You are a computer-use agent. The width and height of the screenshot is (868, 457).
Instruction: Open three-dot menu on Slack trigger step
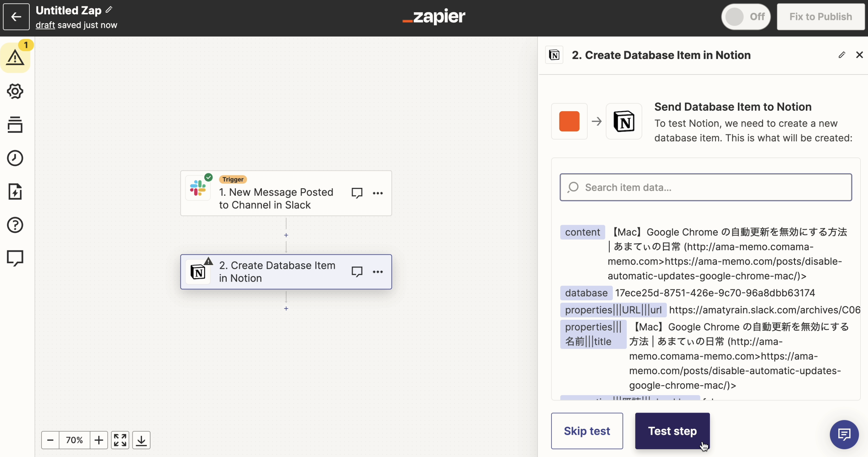(x=378, y=193)
